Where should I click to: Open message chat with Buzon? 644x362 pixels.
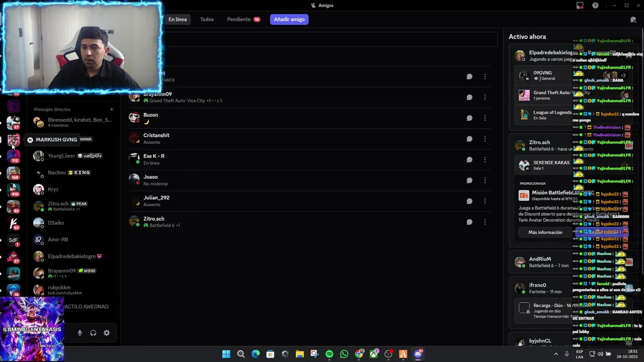[x=469, y=118]
